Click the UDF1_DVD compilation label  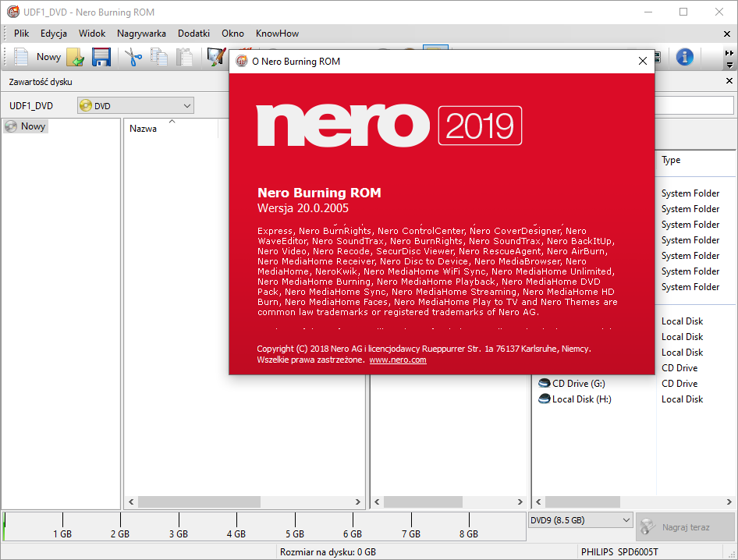point(31,106)
